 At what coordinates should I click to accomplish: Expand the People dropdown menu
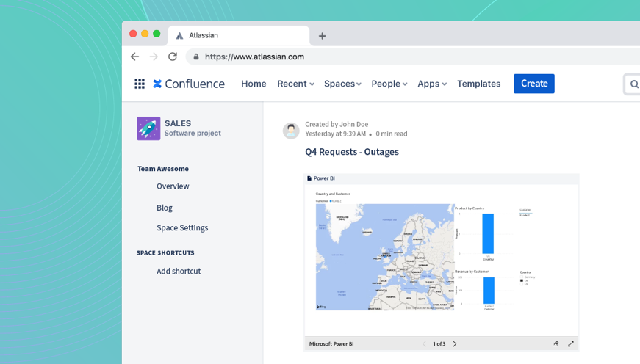pyautogui.click(x=389, y=84)
